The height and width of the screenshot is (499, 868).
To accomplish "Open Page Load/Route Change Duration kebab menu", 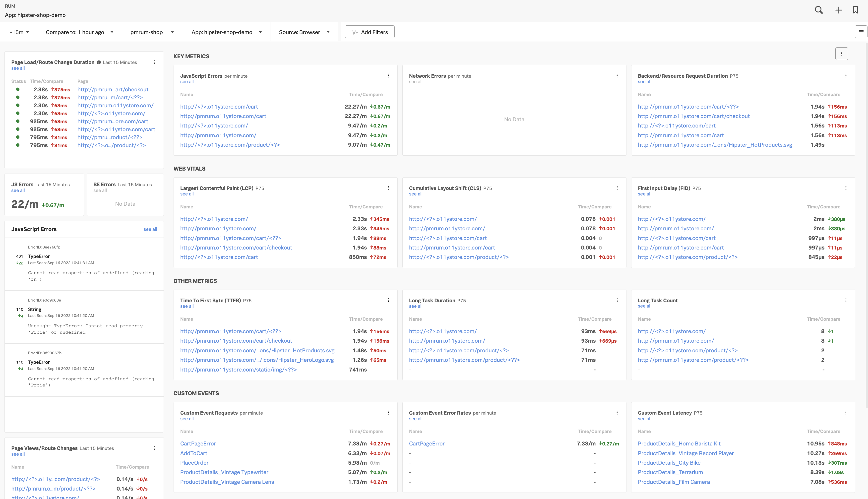I will pyautogui.click(x=155, y=62).
